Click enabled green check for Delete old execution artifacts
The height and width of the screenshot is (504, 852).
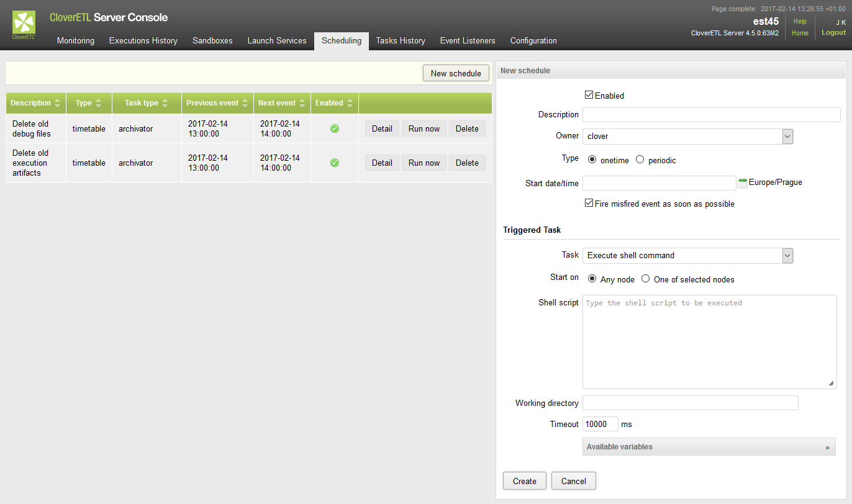[335, 163]
